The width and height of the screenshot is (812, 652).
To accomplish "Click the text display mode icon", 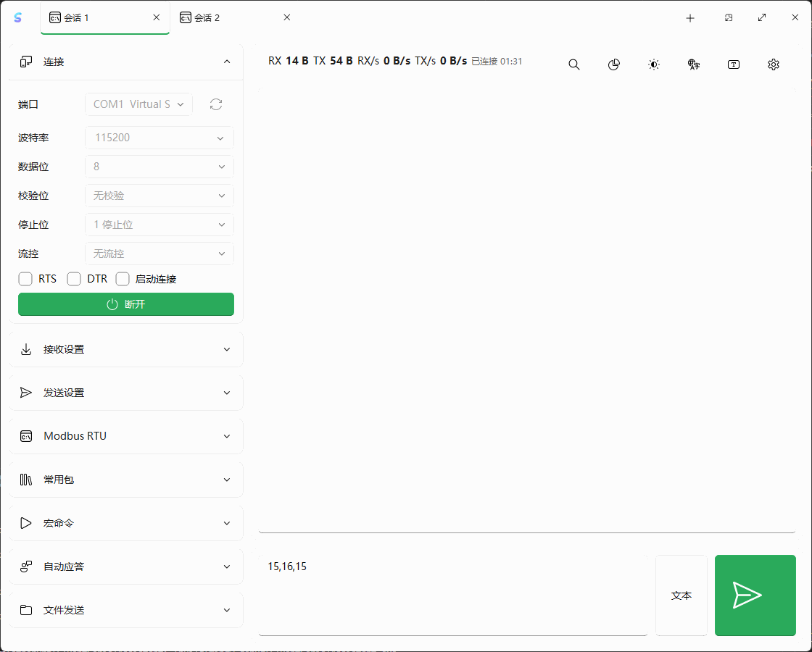I will [x=733, y=64].
